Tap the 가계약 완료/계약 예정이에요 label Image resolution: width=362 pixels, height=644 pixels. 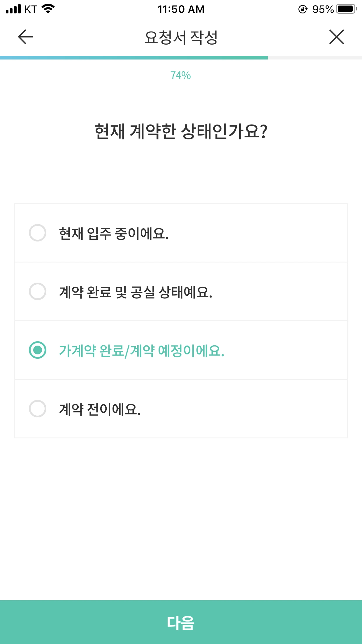click(142, 351)
